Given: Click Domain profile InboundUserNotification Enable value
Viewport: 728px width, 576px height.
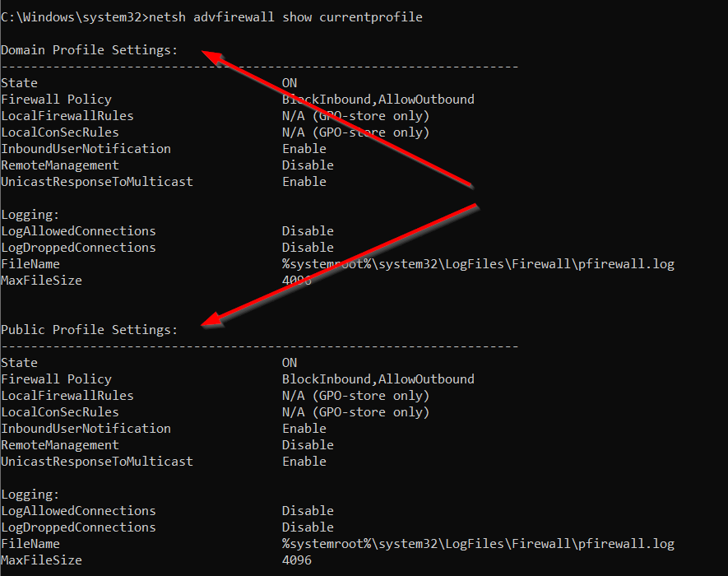Looking at the screenshot, I should (304, 149).
